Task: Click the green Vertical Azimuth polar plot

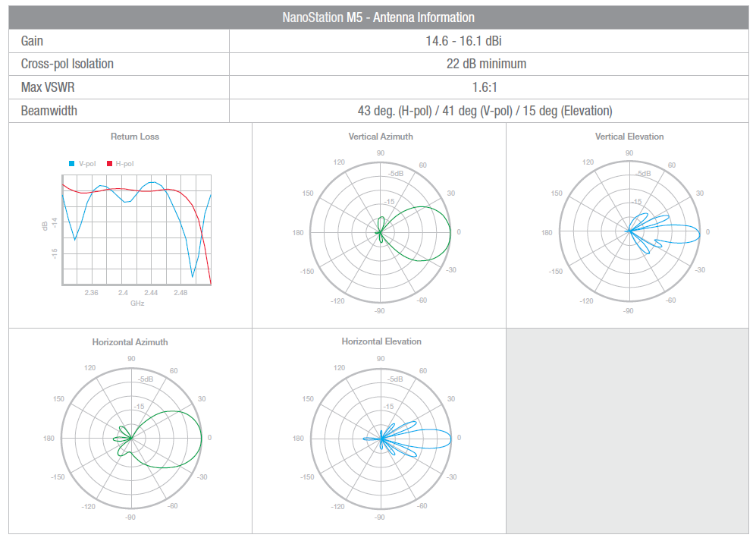Action: tap(381, 232)
